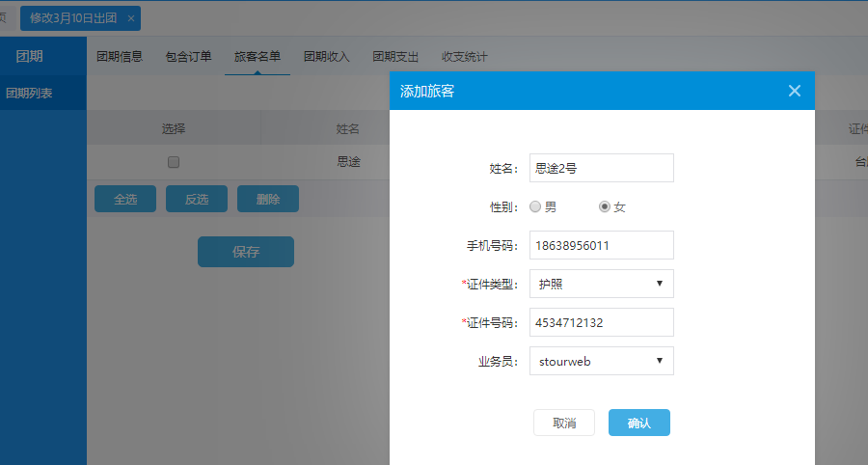Click the 姓名 input field
The width and height of the screenshot is (868, 465).
(x=601, y=168)
